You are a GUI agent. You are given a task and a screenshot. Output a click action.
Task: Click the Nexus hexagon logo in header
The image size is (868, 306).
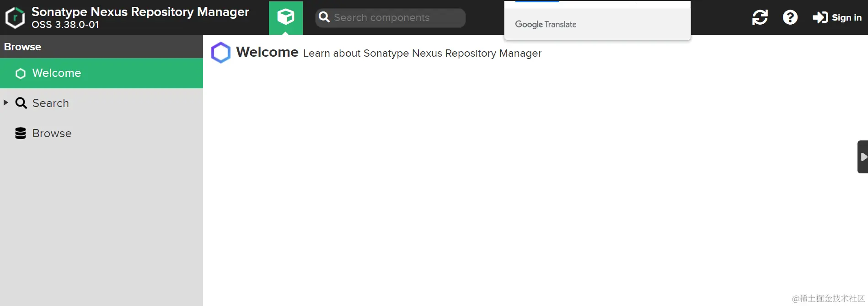click(x=15, y=17)
